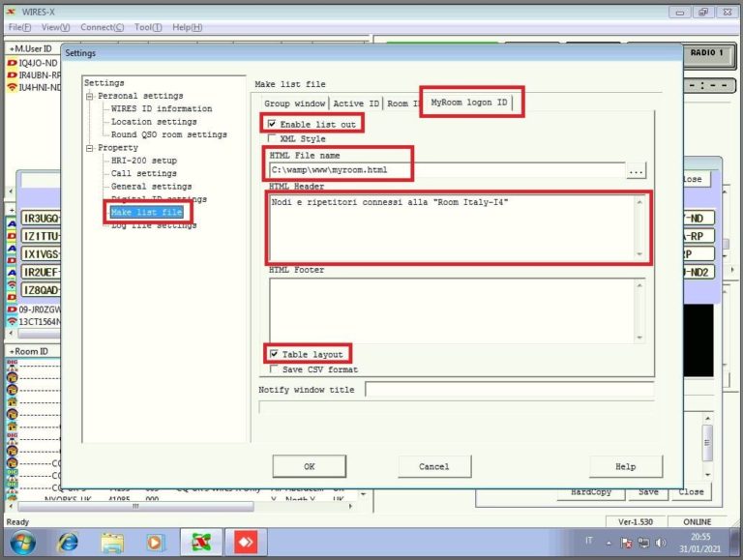This screenshot has height=560, width=743.
Task: Select the MyRoom logon ID tab
Action: [x=468, y=103]
